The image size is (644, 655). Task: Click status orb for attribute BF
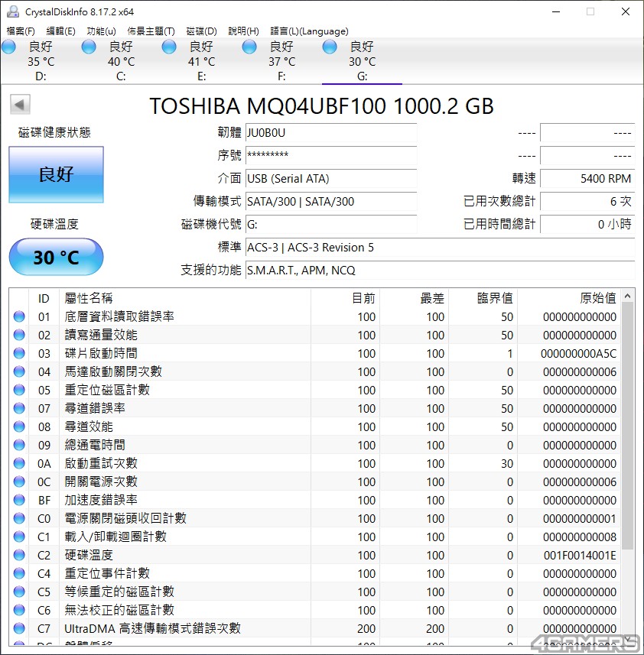[x=19, y=501]
